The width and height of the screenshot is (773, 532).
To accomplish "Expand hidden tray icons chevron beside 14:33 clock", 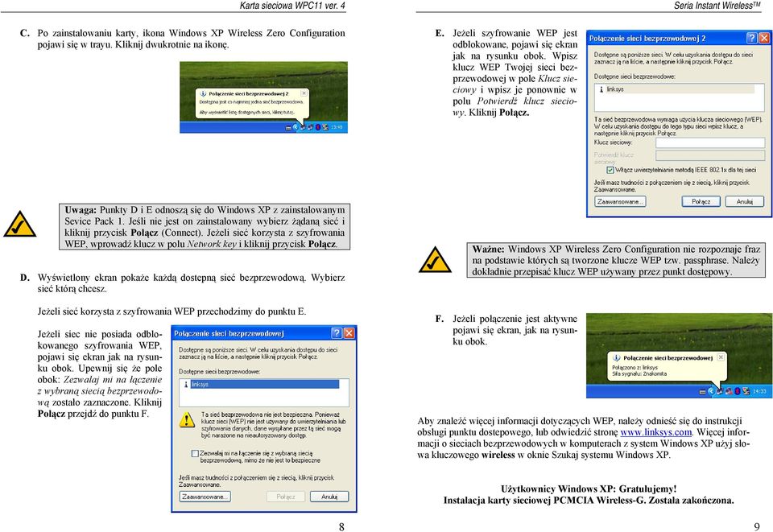I will click(711, 392).
